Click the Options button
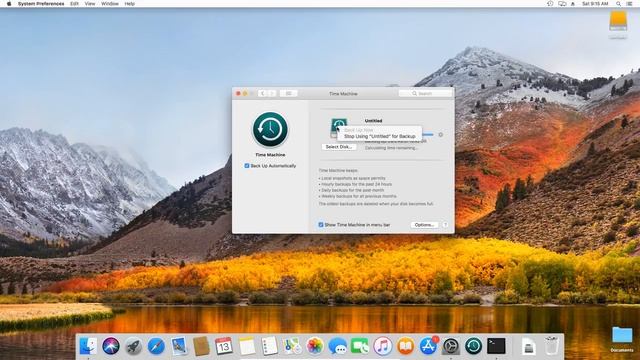 (424, 225)
